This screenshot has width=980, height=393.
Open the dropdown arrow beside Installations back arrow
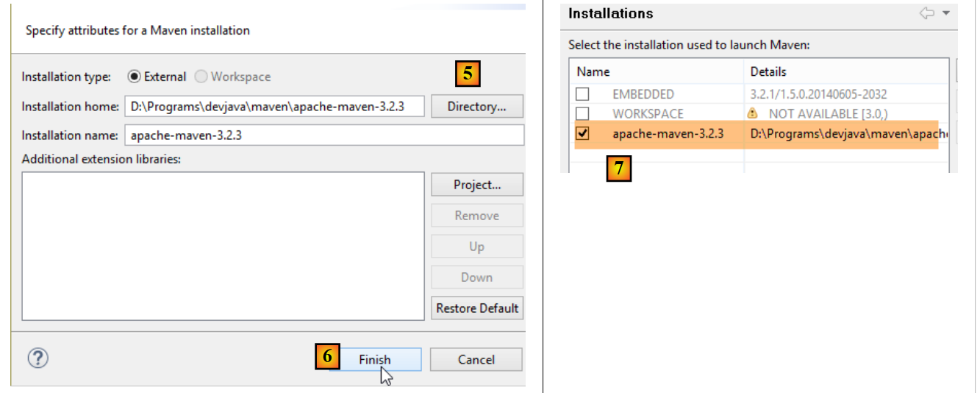coord(946,13)
